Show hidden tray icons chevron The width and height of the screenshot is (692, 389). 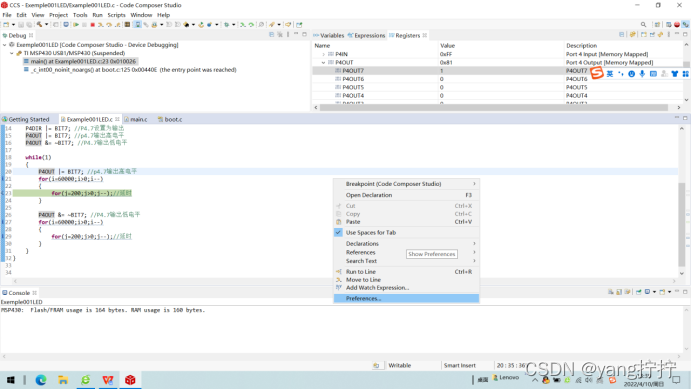pyautogui.click(x=535, y=380)
